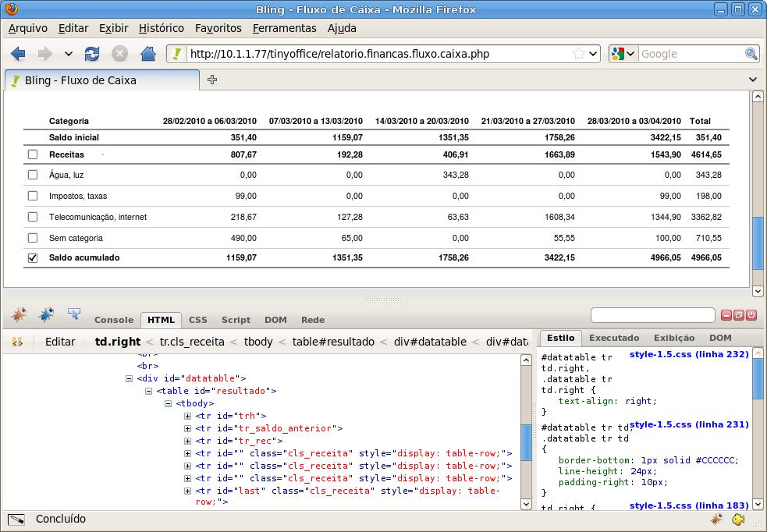Image resolution: width=767 pixels, height=532 pixels.
Task: Open the search engine selector dropdown
Action: click(x=623, y=54)
